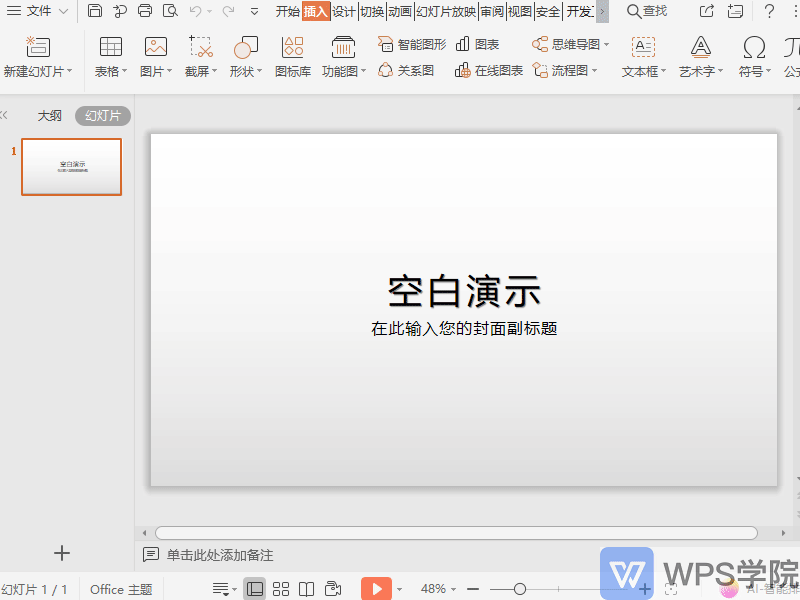The image size is (800, 600).
Task: Switch to reading view in status bar
Action: point(307,588)
